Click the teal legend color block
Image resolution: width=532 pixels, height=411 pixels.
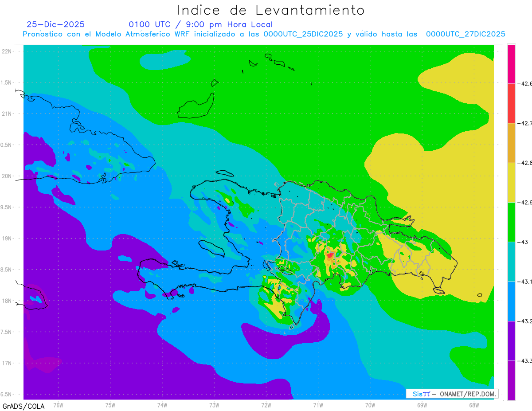pos(512,262)
